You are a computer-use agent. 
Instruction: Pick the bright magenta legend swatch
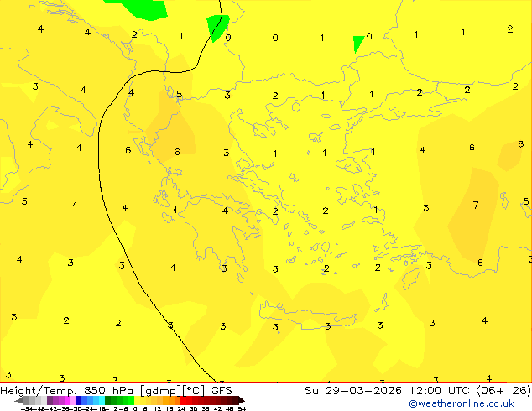67,400
